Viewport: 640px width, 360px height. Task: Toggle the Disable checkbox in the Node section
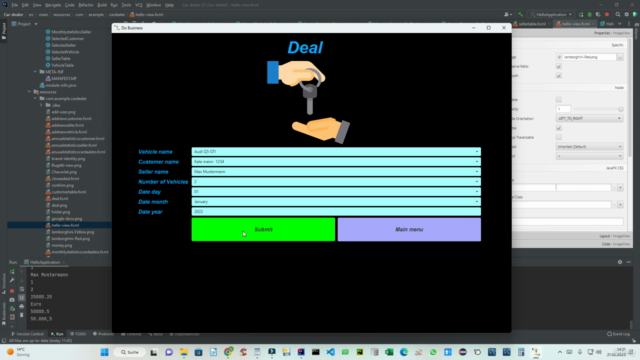[x=559, y=100]
